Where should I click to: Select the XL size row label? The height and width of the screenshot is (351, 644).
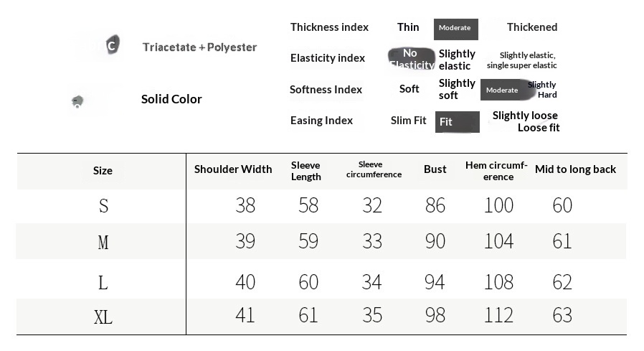103,317
